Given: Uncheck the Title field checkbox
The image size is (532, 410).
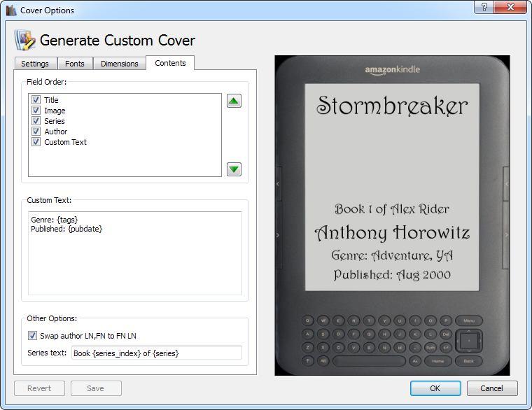Looking at the screenshot, I should tap(36, 100).
